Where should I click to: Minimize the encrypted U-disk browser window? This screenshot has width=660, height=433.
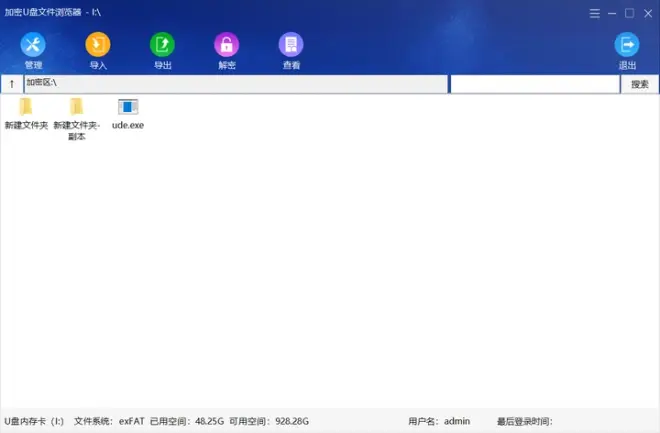[611, 14]
